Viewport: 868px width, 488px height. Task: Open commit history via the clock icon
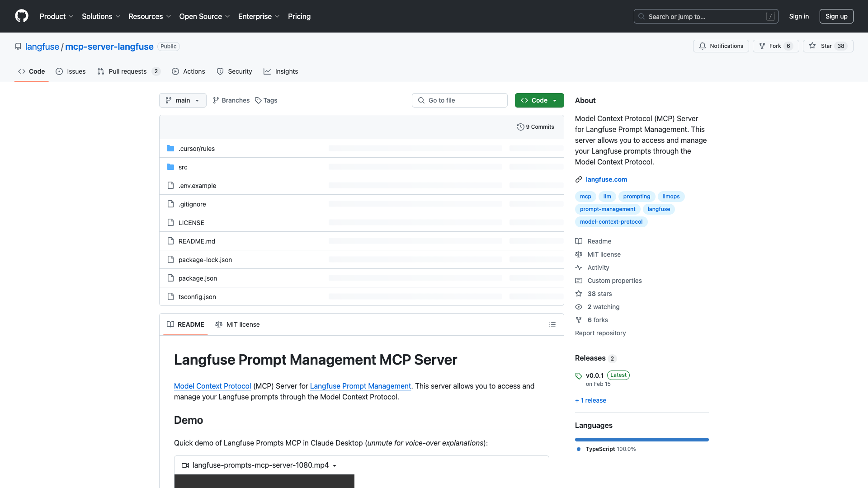point(520,127)
